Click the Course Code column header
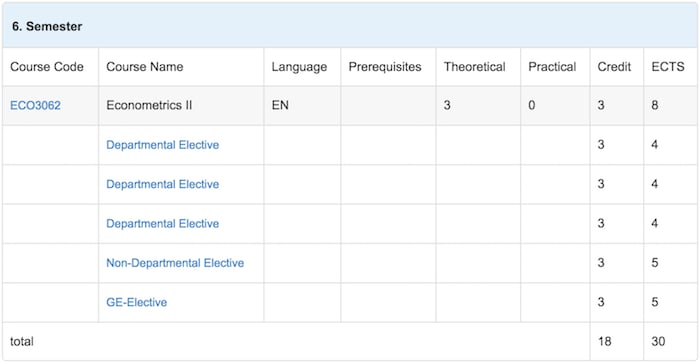The image size is (700, 363). tap(47, 67)
